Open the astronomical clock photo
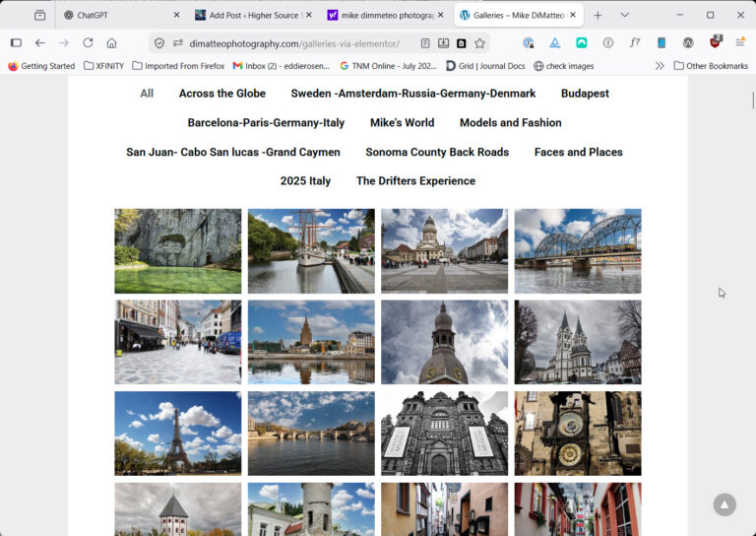The image size is (756, 536). pyautogui.click(x=578, y=434)
